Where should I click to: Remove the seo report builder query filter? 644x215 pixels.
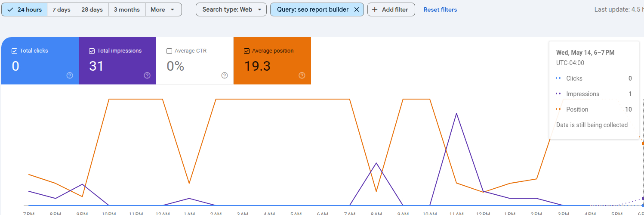(356, 9)
